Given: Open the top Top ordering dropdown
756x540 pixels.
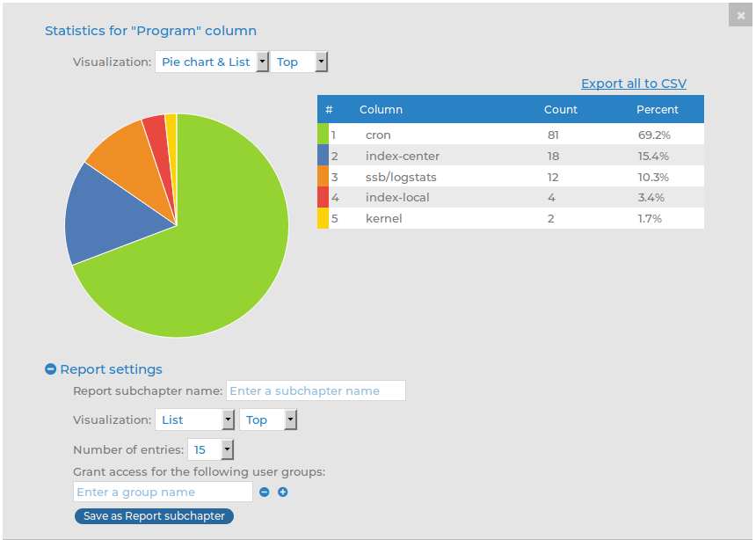Looking at the screenshot, I should [299, 62].
